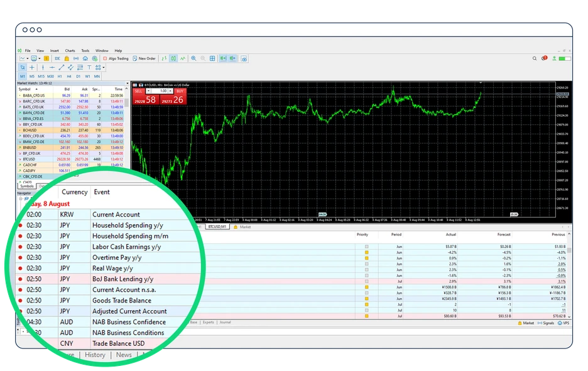Switch to the M15 timeframe
Image resolution: width=588 pixels, height=371 pixels.
(41, 77)
